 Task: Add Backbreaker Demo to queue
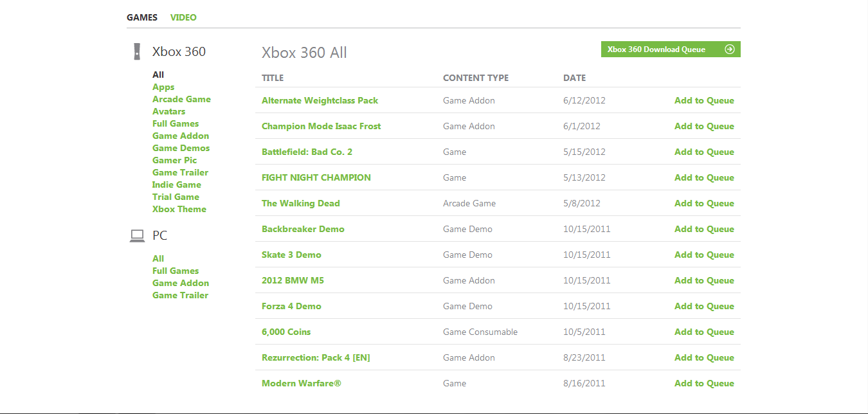click(704, 229)
